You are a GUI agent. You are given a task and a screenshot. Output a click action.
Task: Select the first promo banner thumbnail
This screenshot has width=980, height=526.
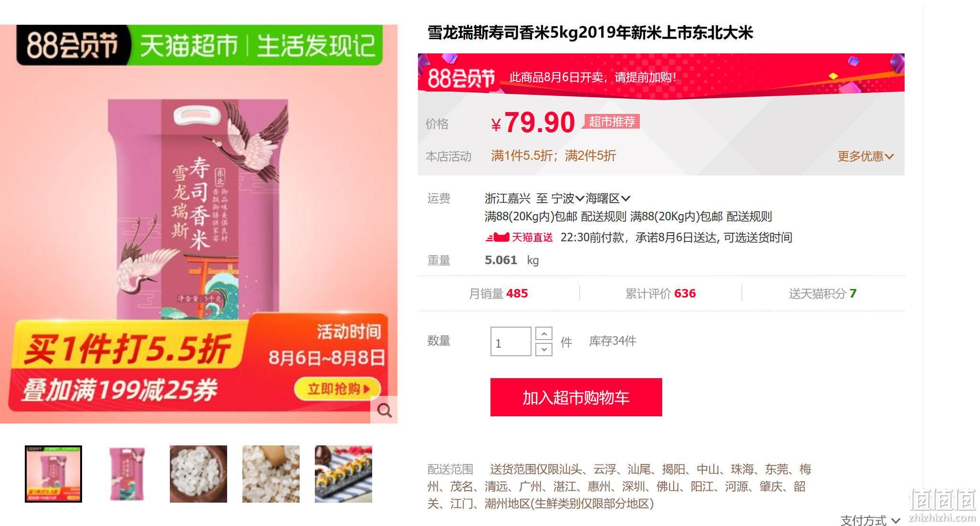(53, 474)
